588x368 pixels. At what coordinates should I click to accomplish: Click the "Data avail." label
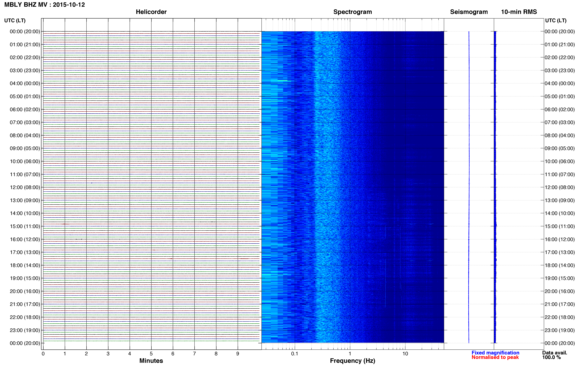point(555,353)
